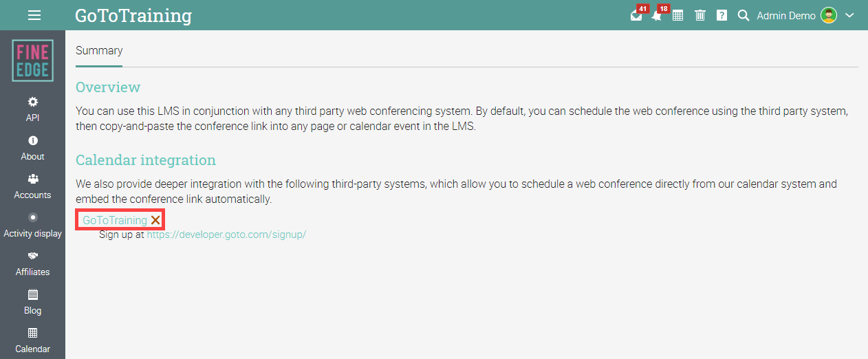Click the help question mark icon

click(x=721, y=15)
